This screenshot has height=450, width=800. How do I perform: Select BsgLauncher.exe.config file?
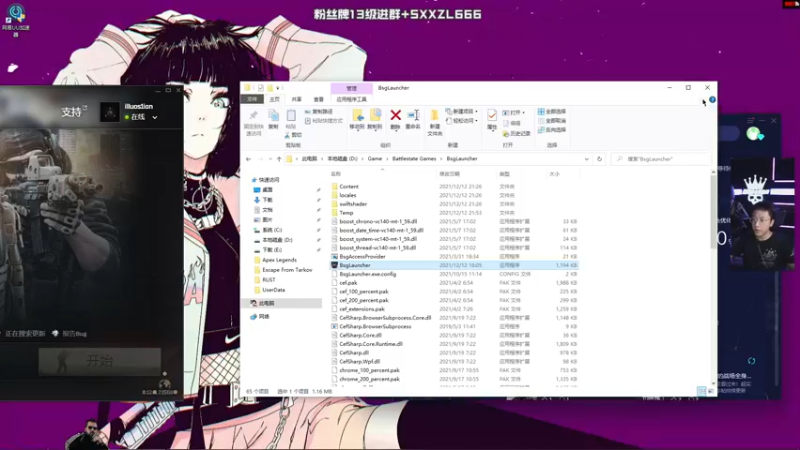click(x=367, y=274)
